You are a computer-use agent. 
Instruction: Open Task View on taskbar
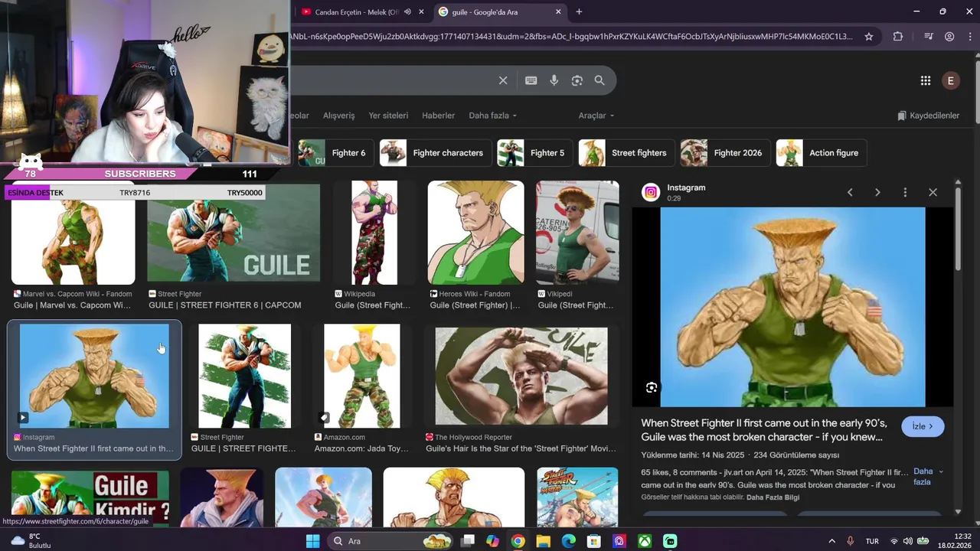(467, 541)
